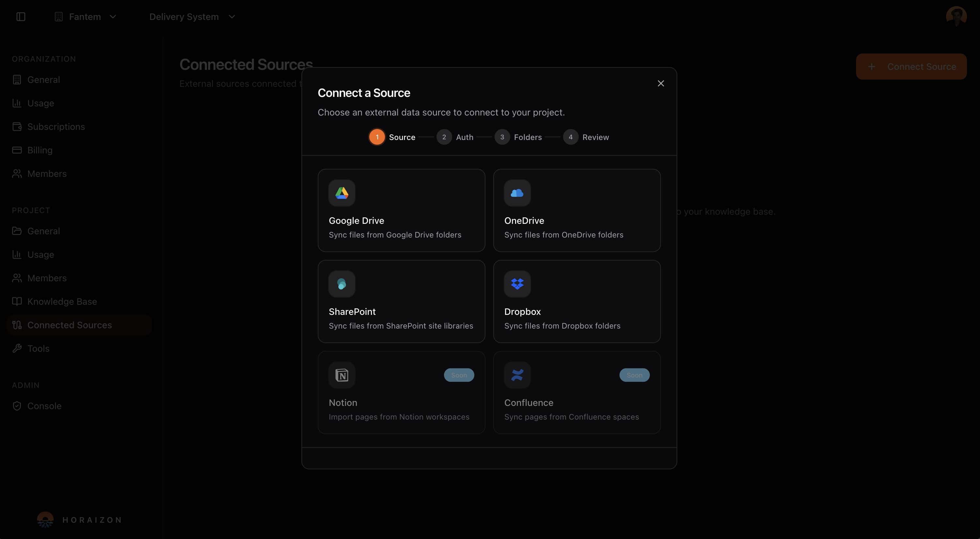Open the Delivery System project dropdown
The image size is (980, 539).
[x=192, y=17]
